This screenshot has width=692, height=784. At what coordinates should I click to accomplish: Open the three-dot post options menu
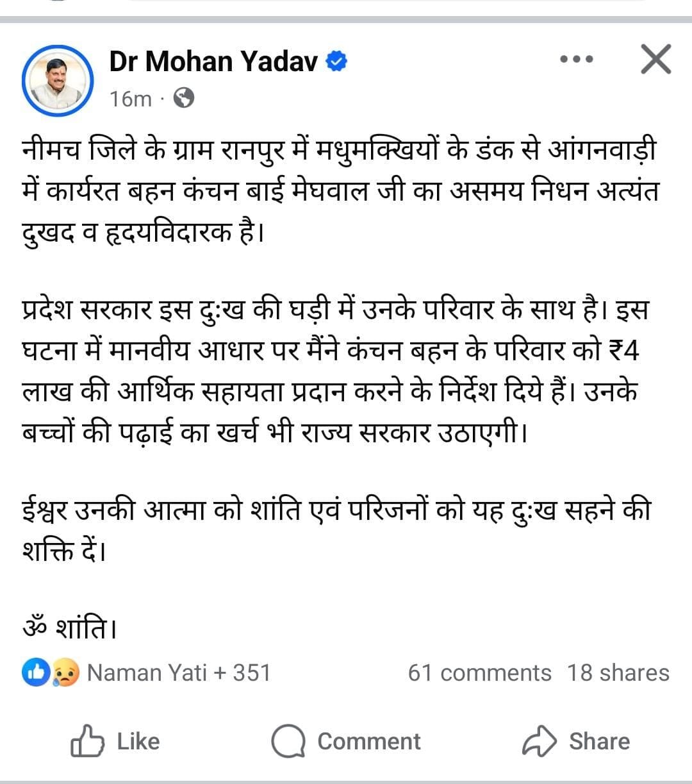pyautogui.click(x=576, y=60)
